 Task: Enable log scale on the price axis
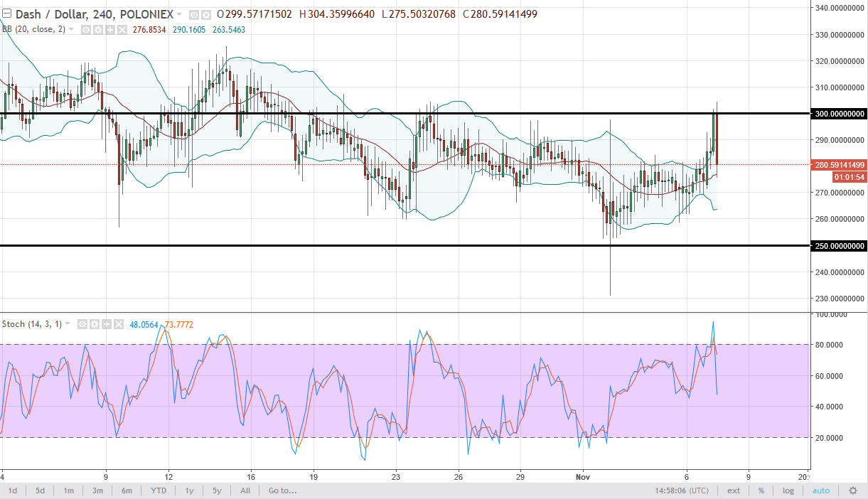788,490
